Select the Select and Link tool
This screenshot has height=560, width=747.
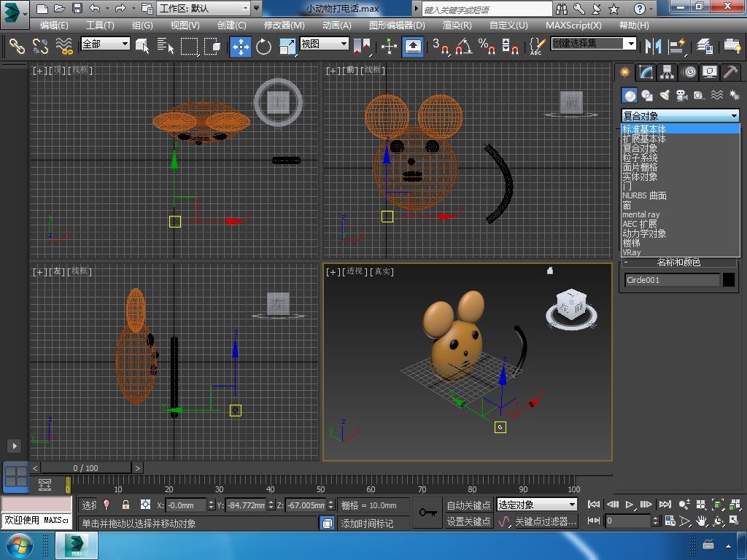(17, 46)
